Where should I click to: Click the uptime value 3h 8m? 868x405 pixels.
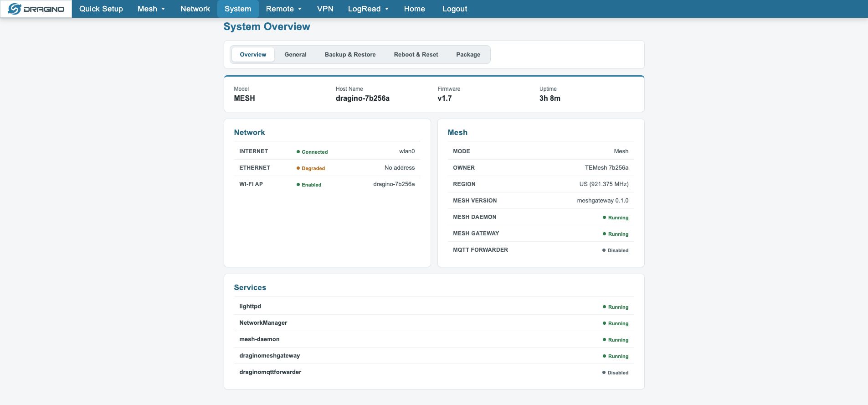click(550, 98)
